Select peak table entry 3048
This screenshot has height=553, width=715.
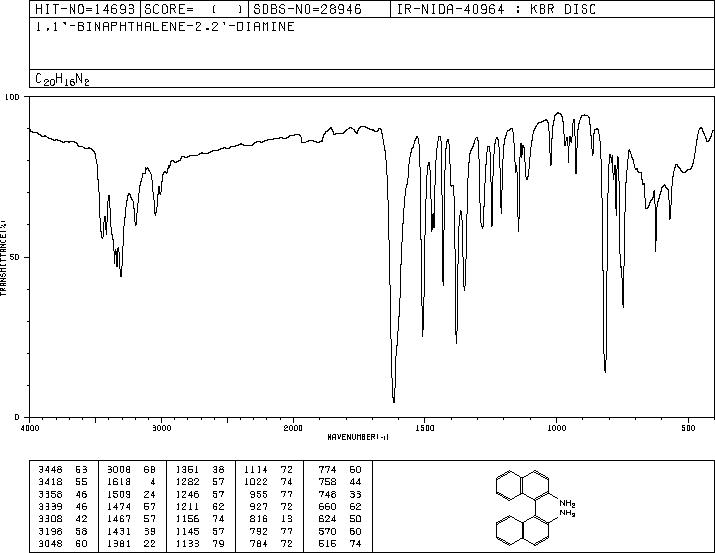coord(62,544)
